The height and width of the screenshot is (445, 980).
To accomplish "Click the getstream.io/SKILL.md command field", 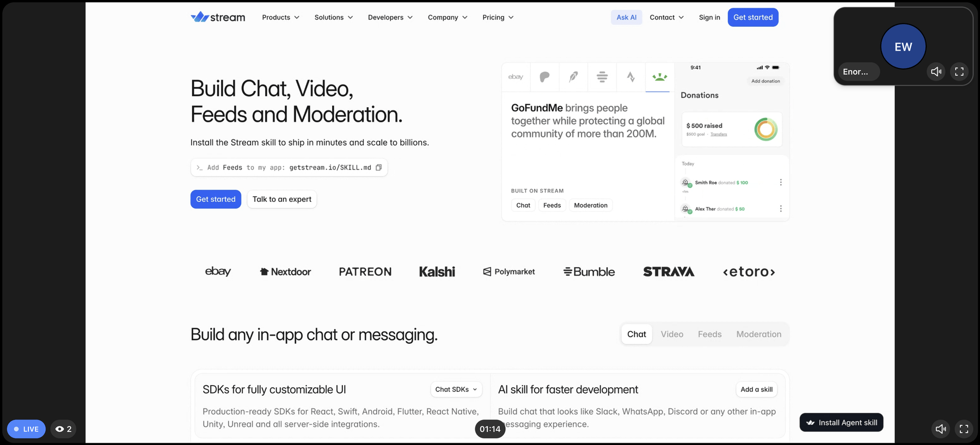I will pos(289,168).
